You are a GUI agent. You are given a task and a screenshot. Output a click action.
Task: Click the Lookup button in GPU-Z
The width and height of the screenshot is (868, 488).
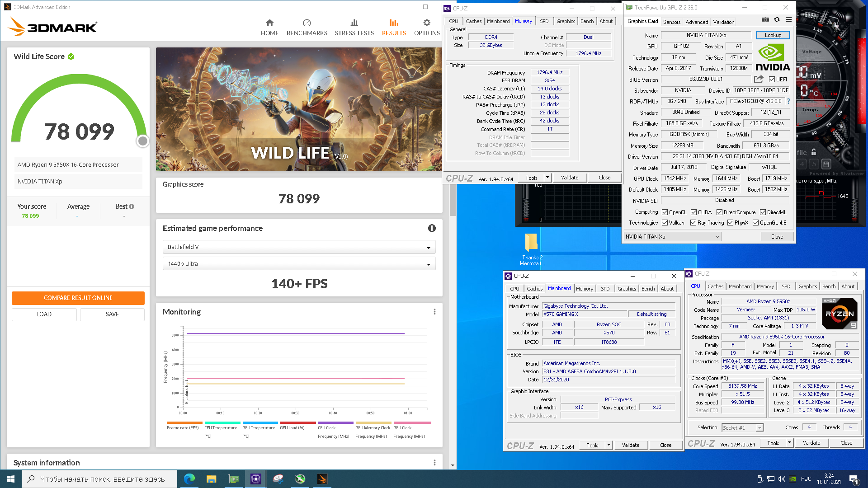[x=773, y=35]
